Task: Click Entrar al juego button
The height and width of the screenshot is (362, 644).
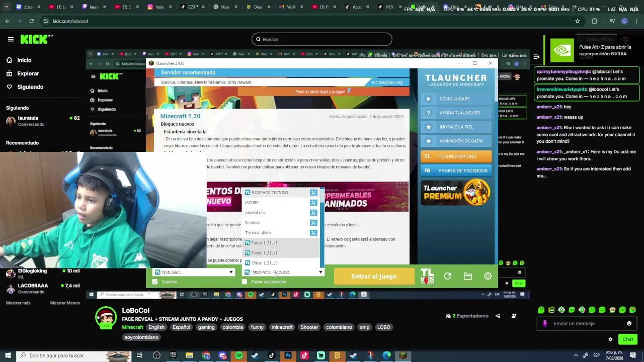Action: point(374,276)
